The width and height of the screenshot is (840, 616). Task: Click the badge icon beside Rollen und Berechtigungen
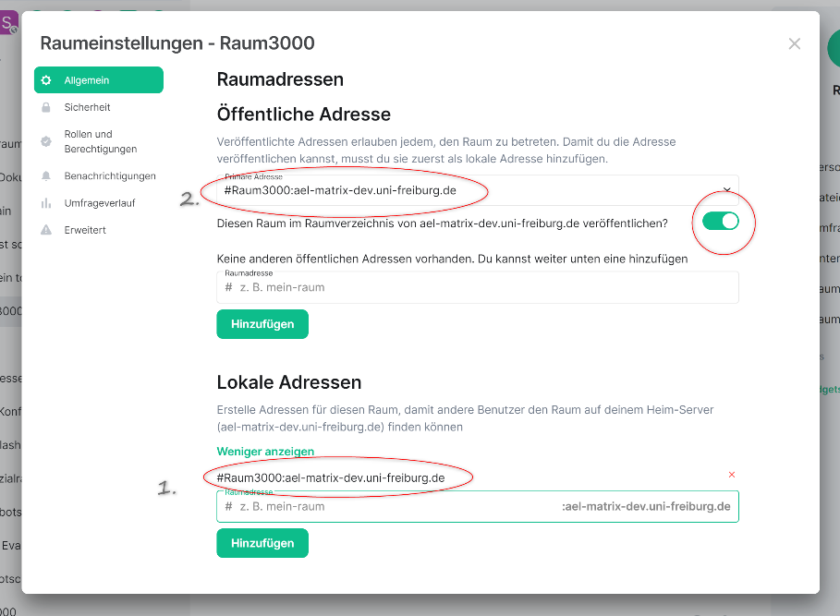(46, 141)
